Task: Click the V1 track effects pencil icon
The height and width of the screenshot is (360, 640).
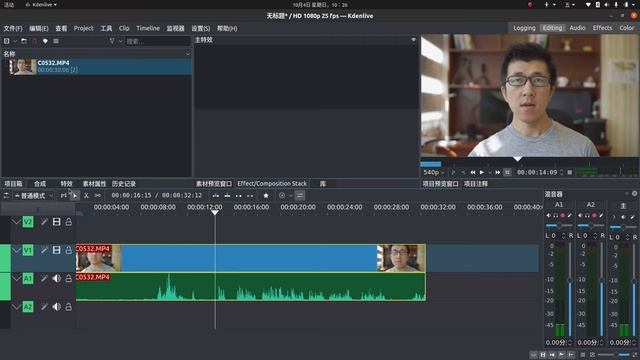Action: [x=44, y=250]
